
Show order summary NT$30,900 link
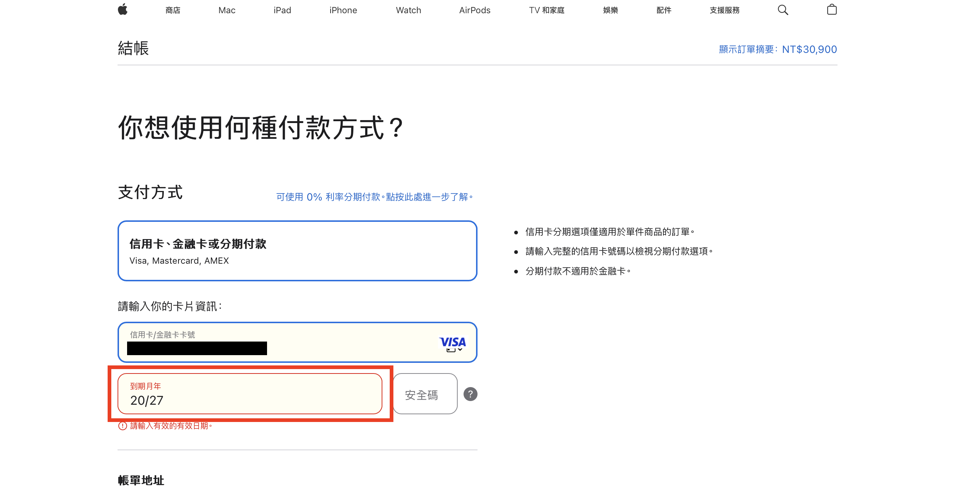778,50
